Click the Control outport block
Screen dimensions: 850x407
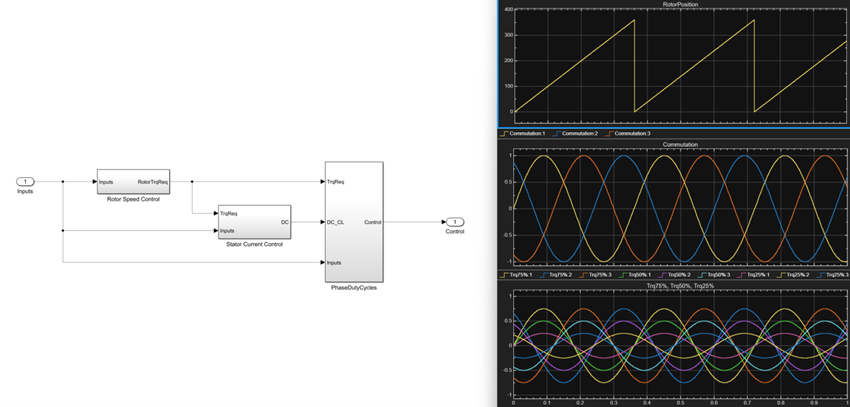pos(455,222)
